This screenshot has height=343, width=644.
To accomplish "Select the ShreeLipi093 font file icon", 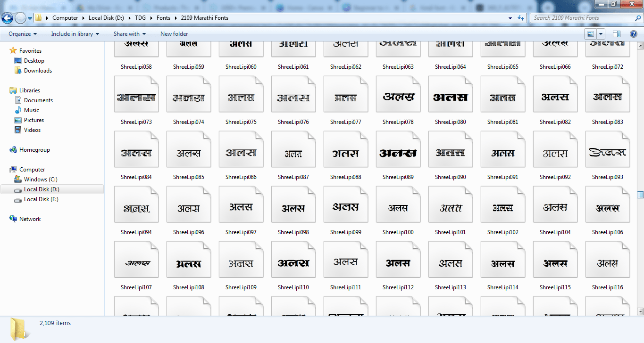I will point(608,149).
